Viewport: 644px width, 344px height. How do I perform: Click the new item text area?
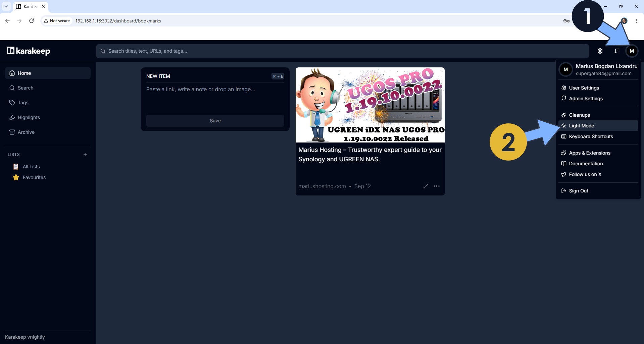point(215,97)
